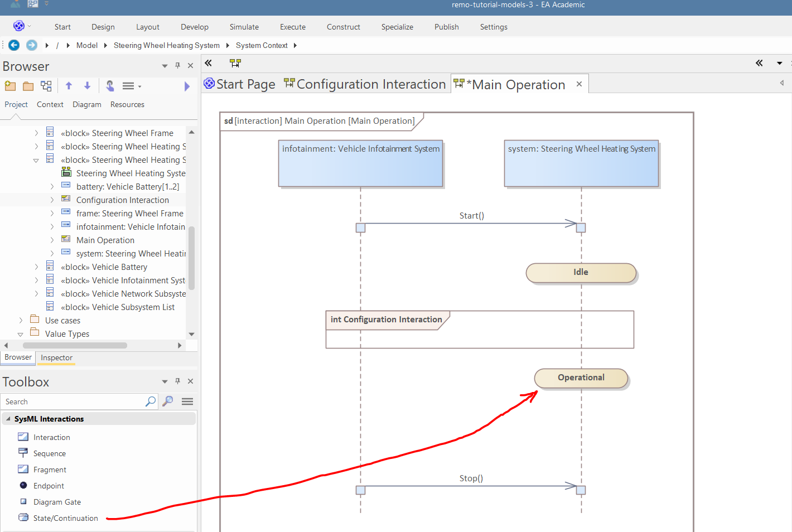Open the Simulate ribbon menu
This screenshot has width=792, height=532.
tap(244, 27)
